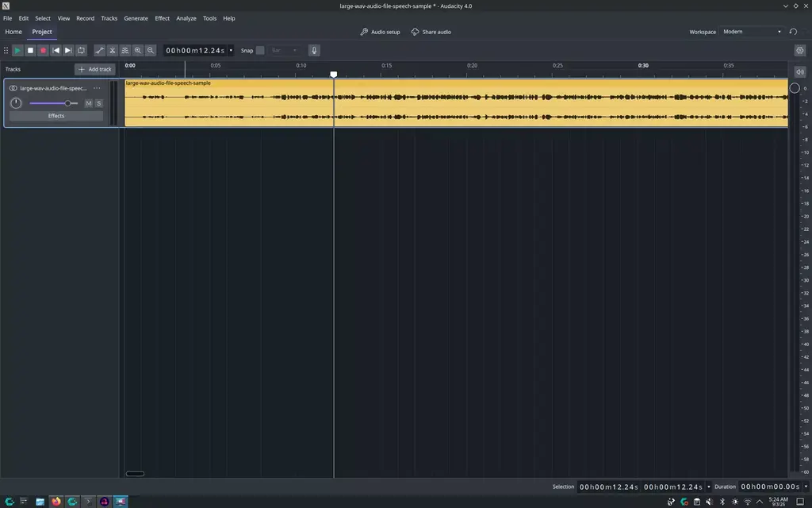This screenshot has width=812, height=508.
Task: Click the playback meter speaker icon
Action: point(800,72)
